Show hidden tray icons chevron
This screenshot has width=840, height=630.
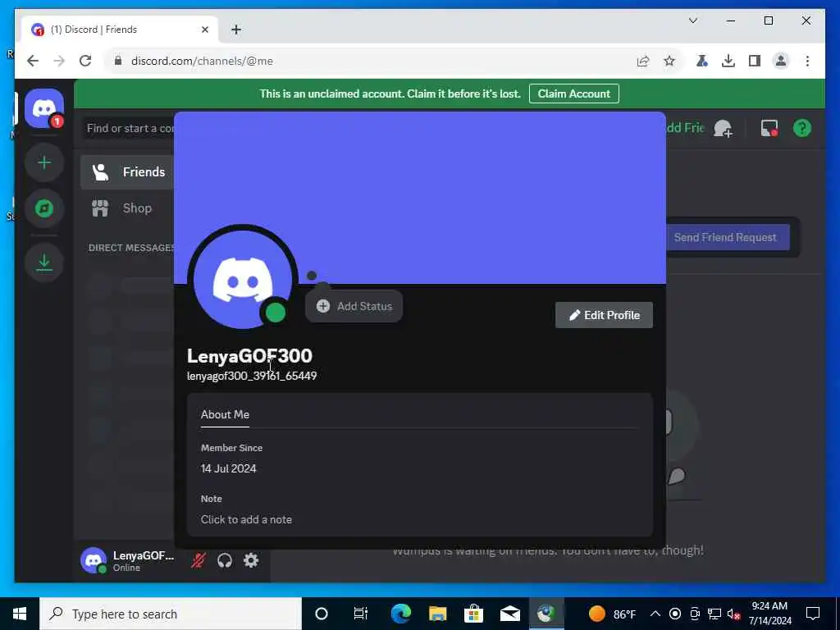tap(655, 614)
